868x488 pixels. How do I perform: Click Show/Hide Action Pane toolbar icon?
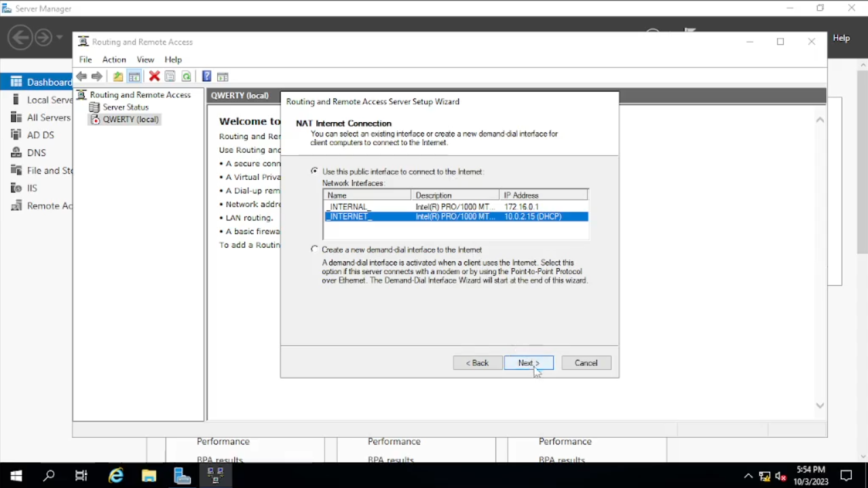click(x=223, y=77)
